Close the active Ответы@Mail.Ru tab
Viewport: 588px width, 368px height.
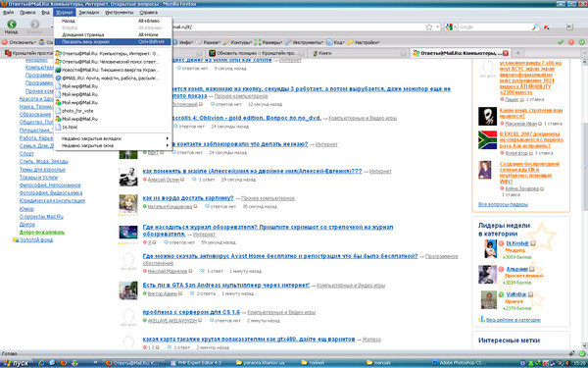click(x=505, y=53)
